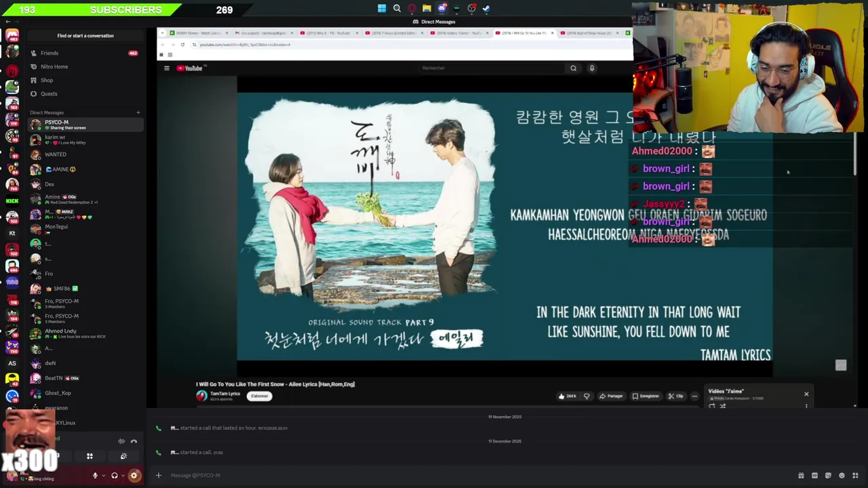Open the dwN direct message
Screen dimensions: 868x488
click(x=85, y=363)
